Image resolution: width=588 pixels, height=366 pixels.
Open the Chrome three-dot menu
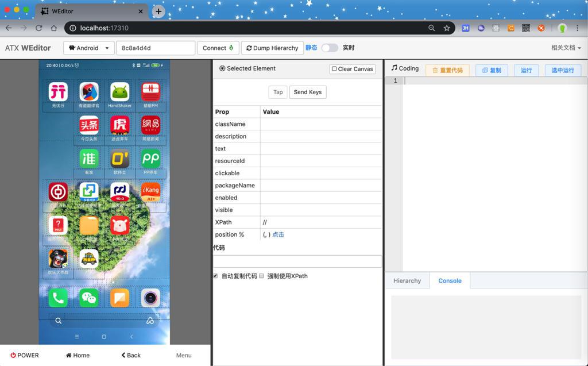(578, 28)
